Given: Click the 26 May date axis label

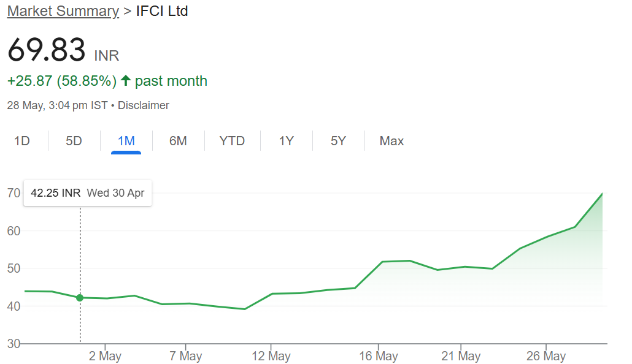Looking at the screenshot, I should [546, 356].
